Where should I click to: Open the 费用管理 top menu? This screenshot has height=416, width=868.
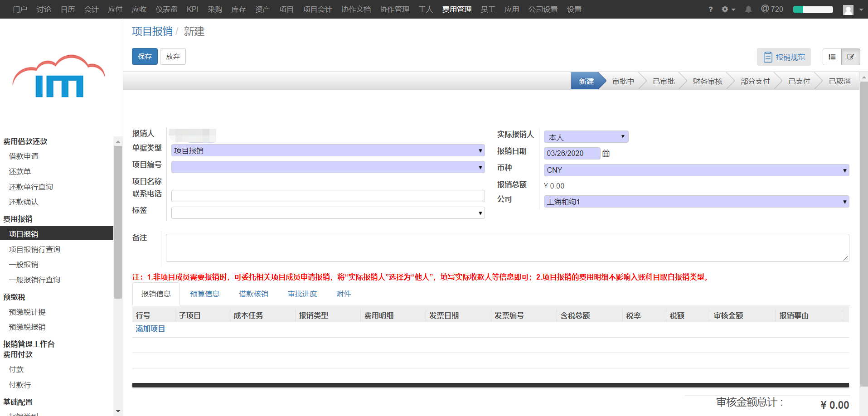click(457, 10)
